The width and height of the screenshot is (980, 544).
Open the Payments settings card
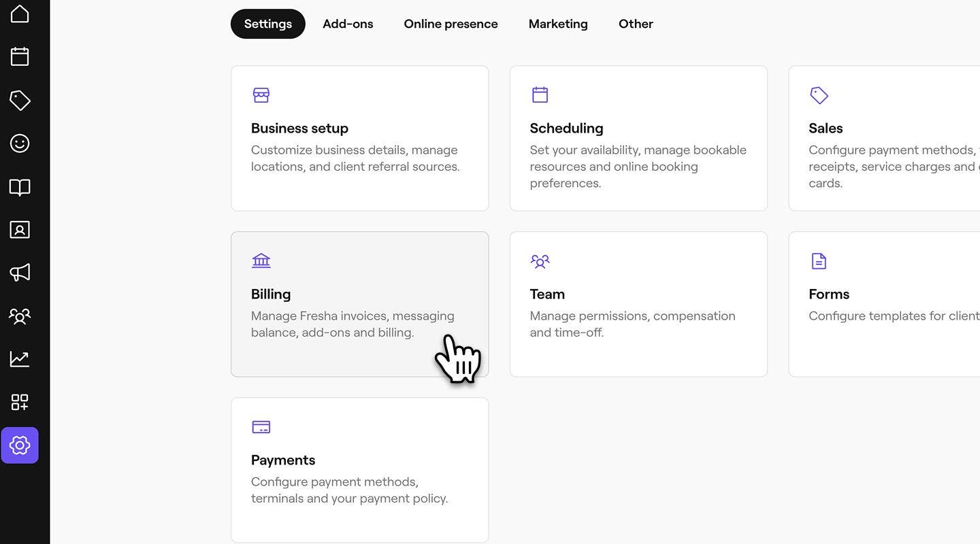click(x=359, y=470)
